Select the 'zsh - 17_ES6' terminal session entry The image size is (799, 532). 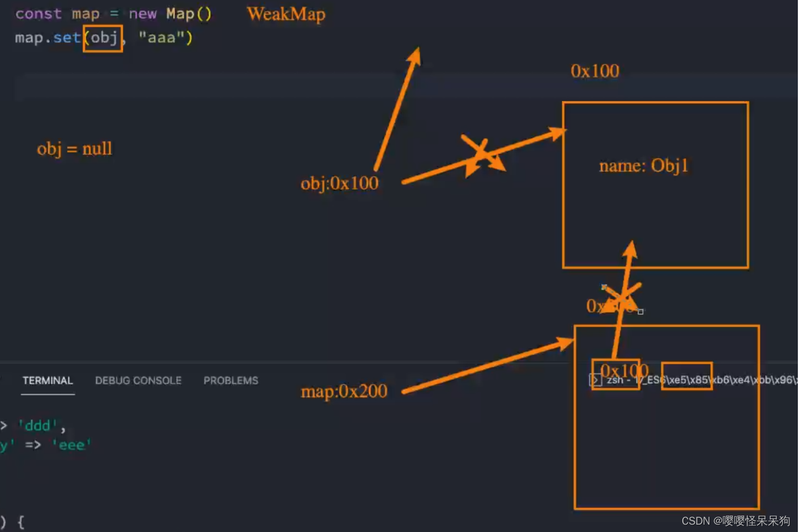coord(651,380)
